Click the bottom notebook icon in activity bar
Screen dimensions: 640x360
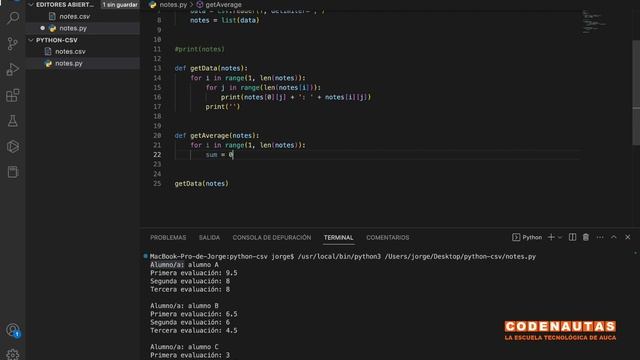click(x=13, y=172)
